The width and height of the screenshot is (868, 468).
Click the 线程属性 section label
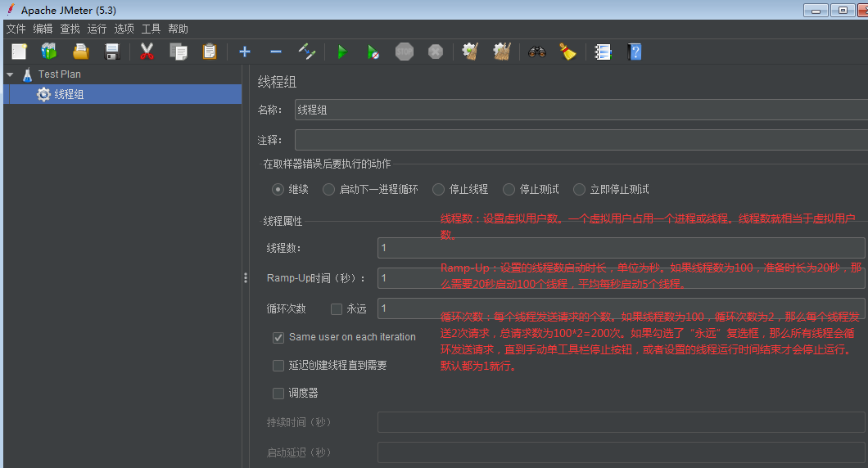tap(283, 221)
